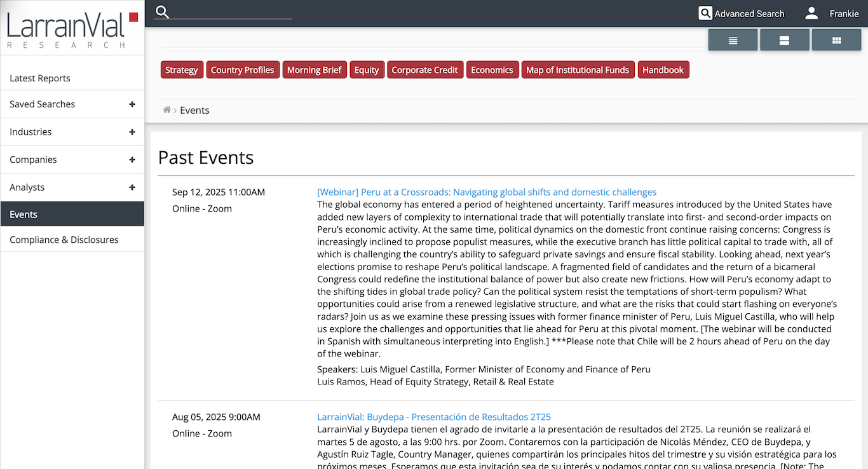Focus the top search input field
This screenshot has width=868, height=469.
(232, 13)
